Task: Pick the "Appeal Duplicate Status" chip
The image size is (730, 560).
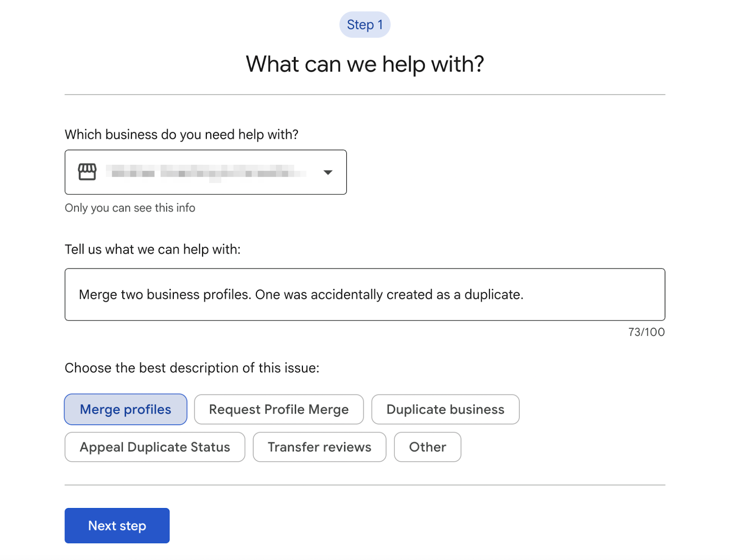Action: [155, 447]
